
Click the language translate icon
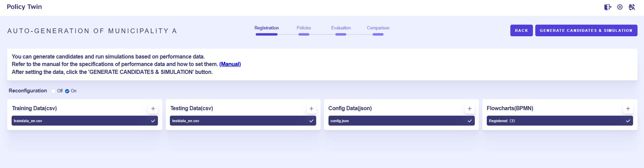pos(632,7)
